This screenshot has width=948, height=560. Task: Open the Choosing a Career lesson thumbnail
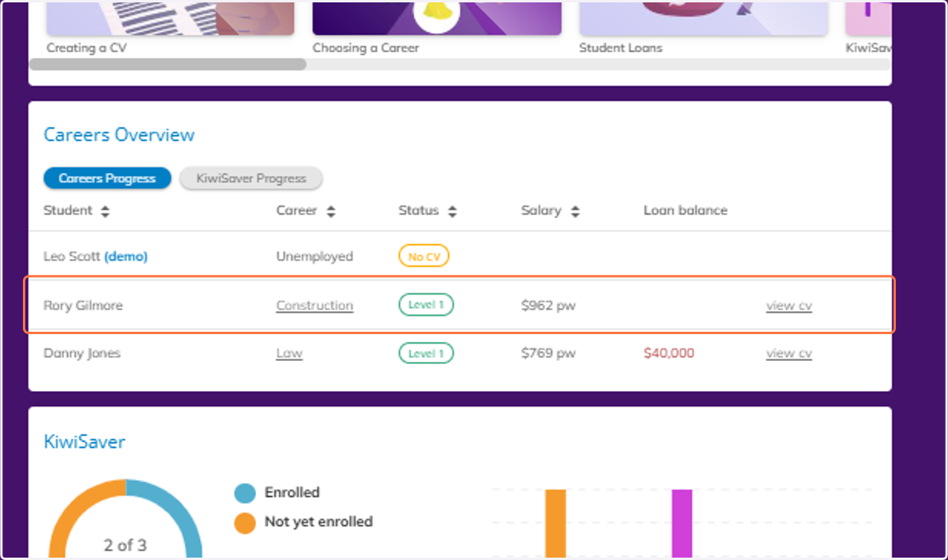tap(437, 17)
